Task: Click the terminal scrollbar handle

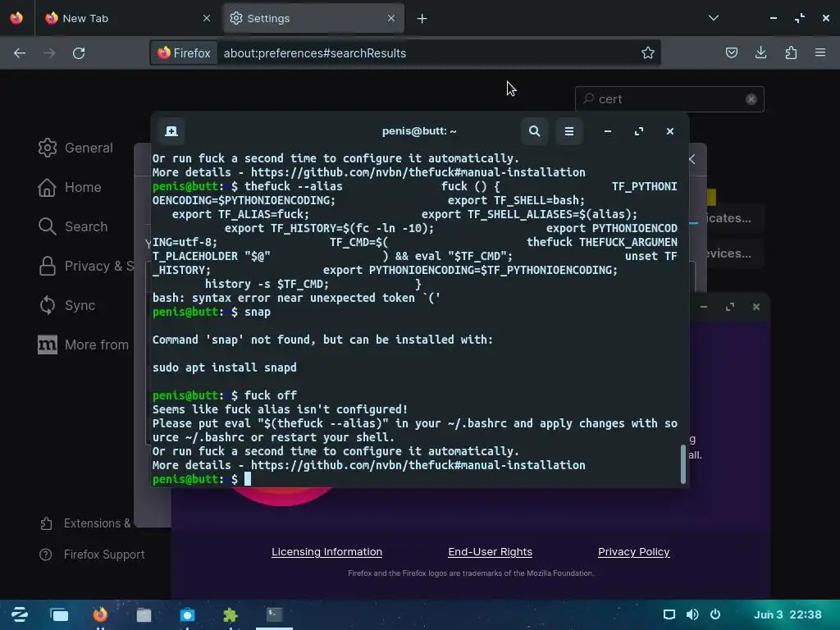Action: point(683,464)
